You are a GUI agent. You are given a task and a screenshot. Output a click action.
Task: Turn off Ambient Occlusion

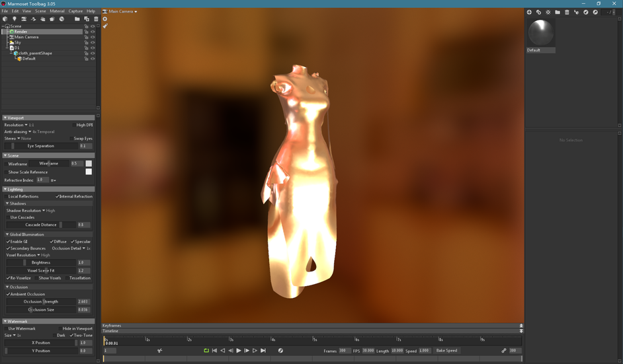tap(8, 294)
